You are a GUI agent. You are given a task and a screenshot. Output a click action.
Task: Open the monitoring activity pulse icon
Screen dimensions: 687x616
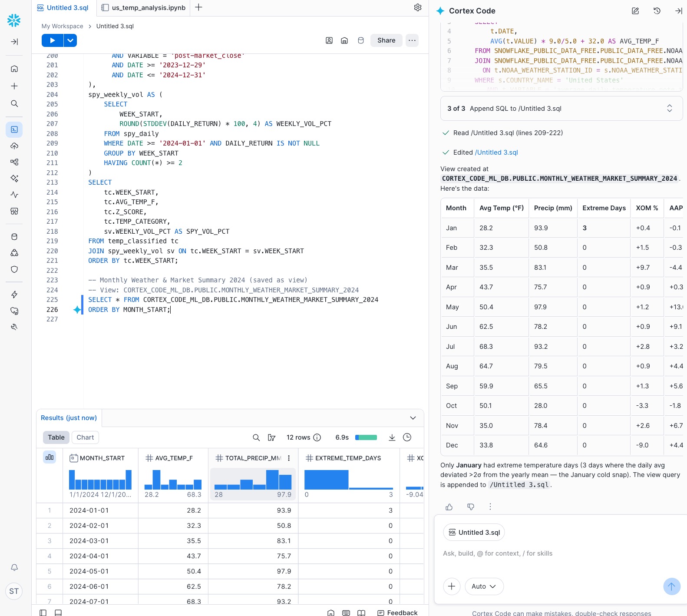click(14, 195)
